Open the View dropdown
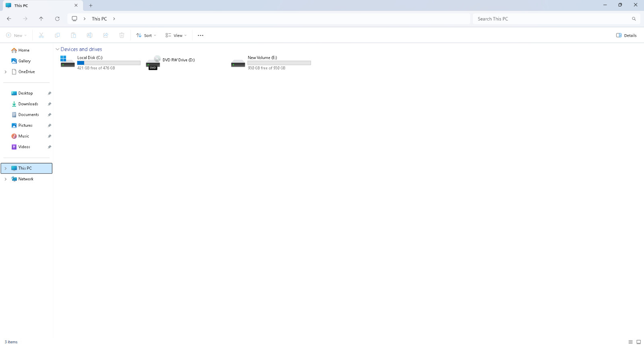Viewport: 644px width, 346px height. pyautogui.click(x=176, y=35)
